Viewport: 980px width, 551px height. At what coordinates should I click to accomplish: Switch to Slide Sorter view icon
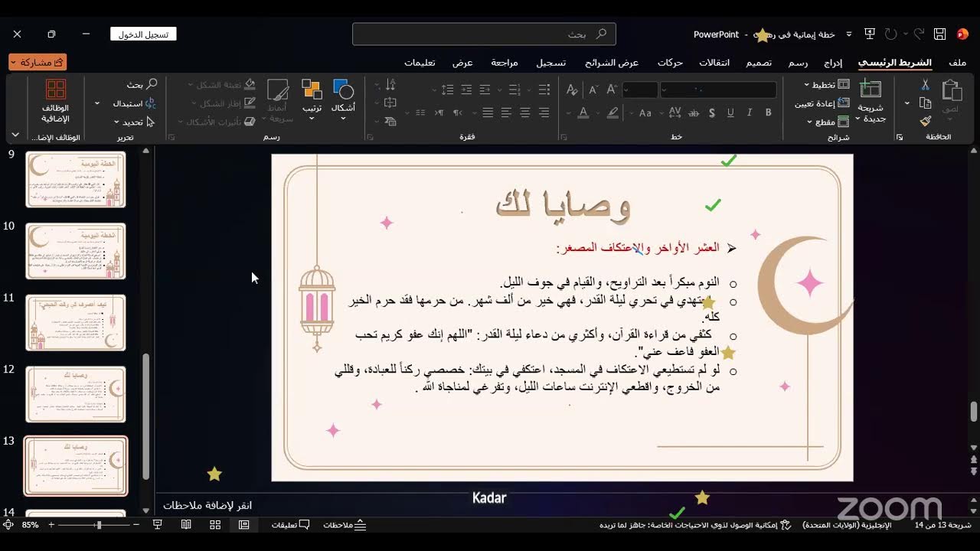coord(215,525)
